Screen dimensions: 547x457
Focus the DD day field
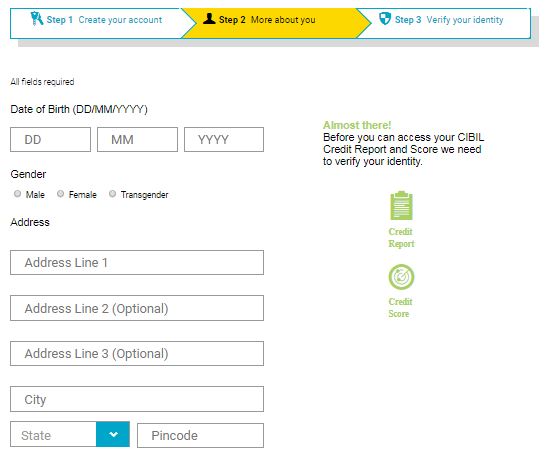click(51, 140)
